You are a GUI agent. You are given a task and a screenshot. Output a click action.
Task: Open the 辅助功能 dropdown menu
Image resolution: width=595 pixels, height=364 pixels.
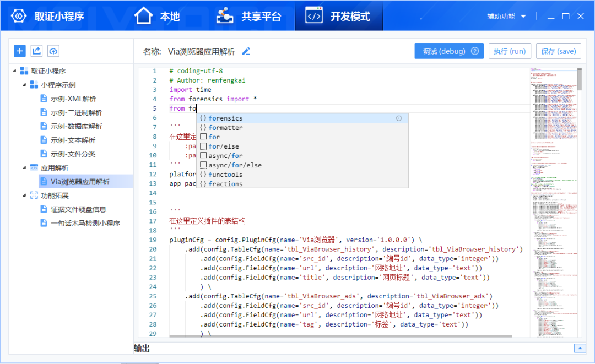point(507,17)
